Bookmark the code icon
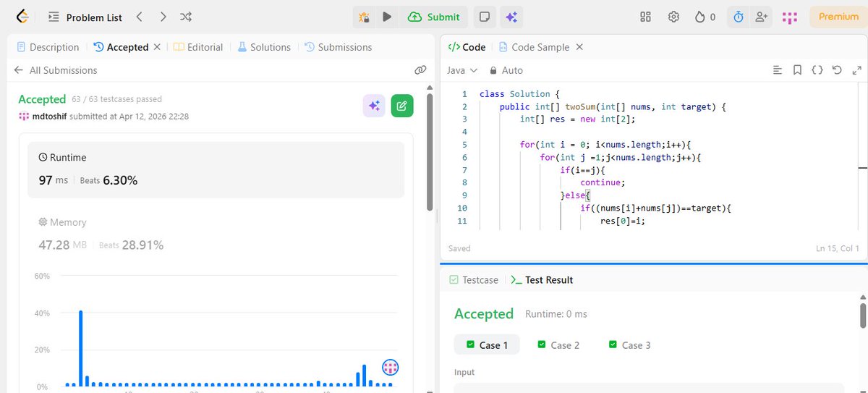 (797, 70)
